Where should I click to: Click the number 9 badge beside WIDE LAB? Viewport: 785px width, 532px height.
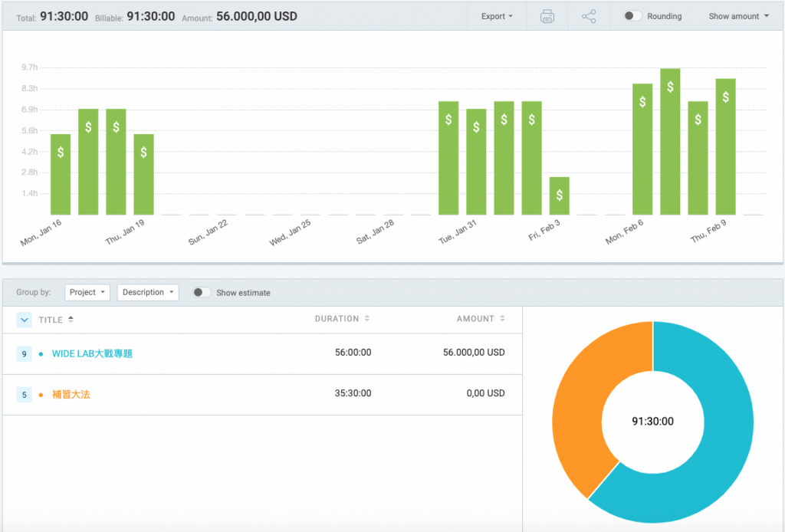tap(24, 354)
